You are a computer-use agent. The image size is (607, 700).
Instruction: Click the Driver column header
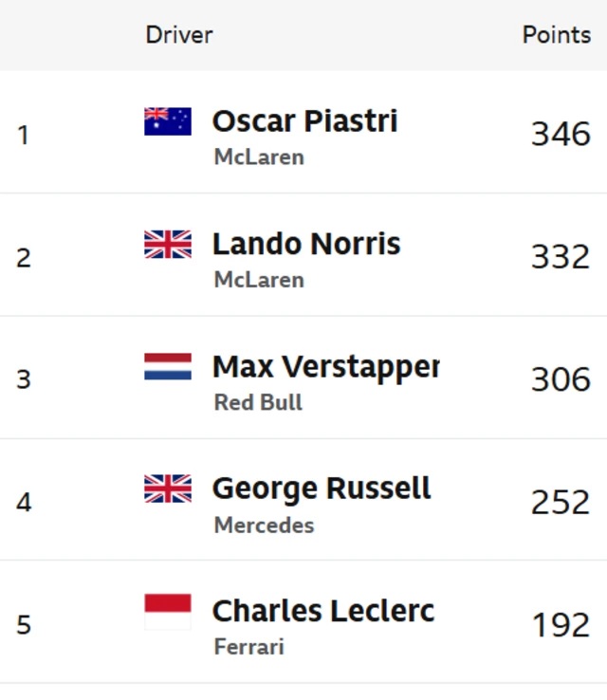pos(179,35)
